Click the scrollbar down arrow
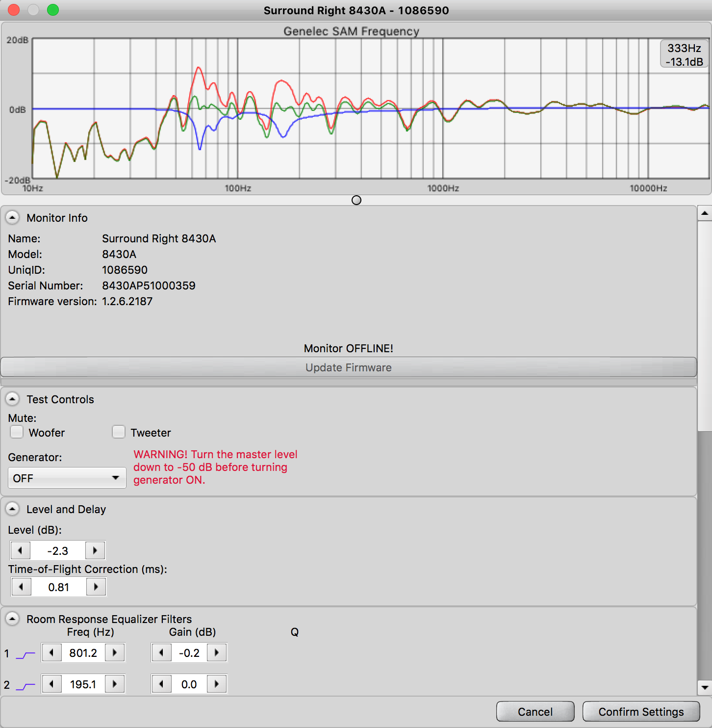Image resolution: width=712 pixels, height=728 pixels. (x=705, y=687)
